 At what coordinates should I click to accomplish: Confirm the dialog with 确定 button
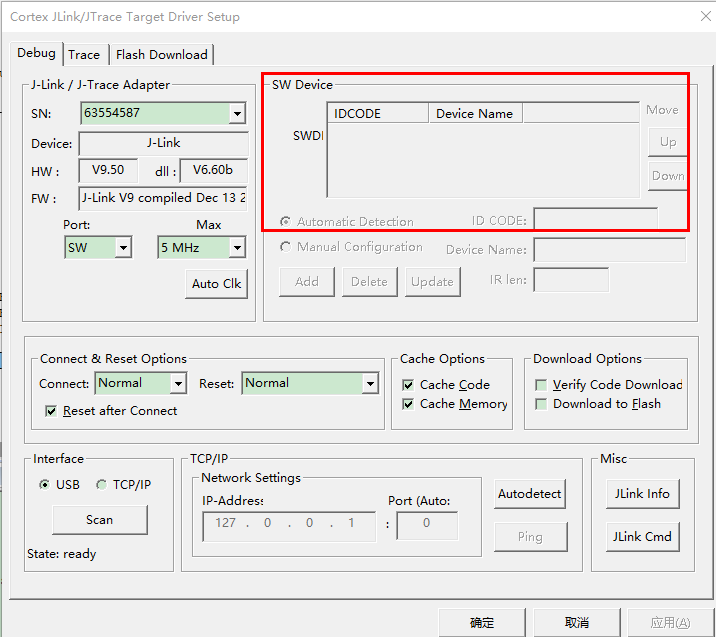pyautogui.click(x=482, y=622)
